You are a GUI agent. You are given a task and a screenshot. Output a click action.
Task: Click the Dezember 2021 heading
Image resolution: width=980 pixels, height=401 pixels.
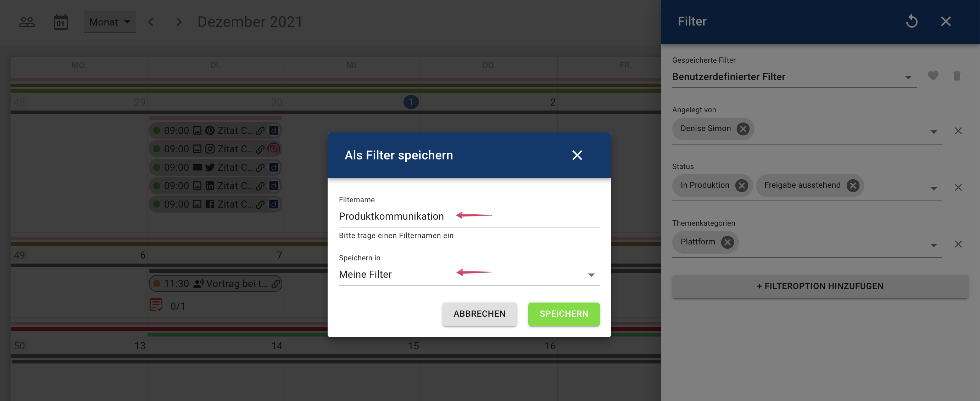point(250,22)
